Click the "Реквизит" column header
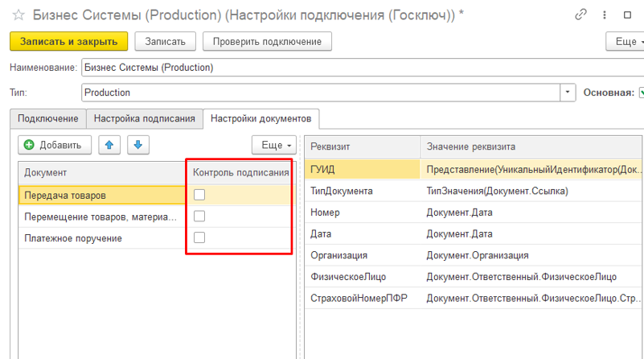Viewport: 644px width, 359px height. click(363, 146)
